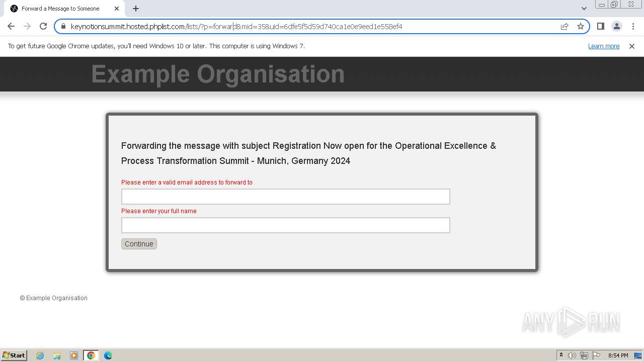Open the Chrome three-dot menu
The height and width of the screenshot is (362, 644).
[x=633, y=26]
